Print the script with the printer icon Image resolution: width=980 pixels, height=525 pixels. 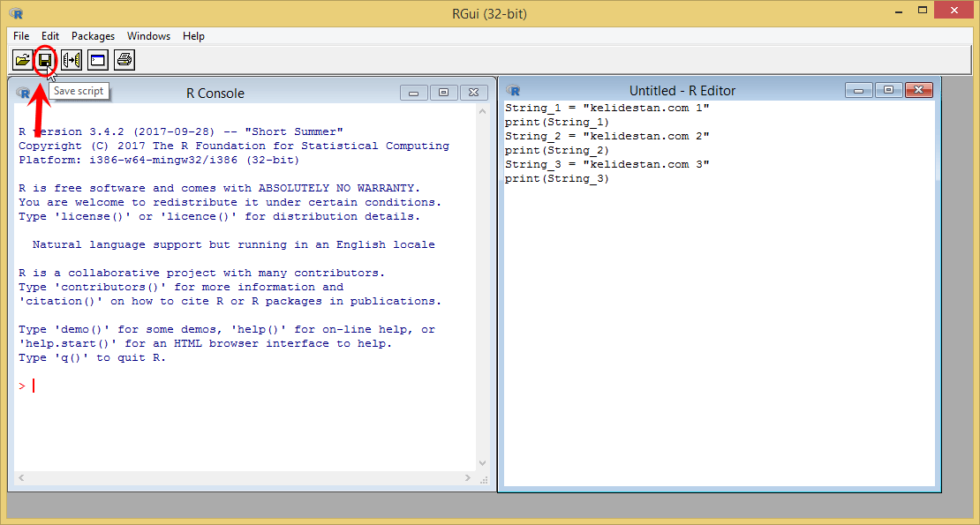point(124,60)
